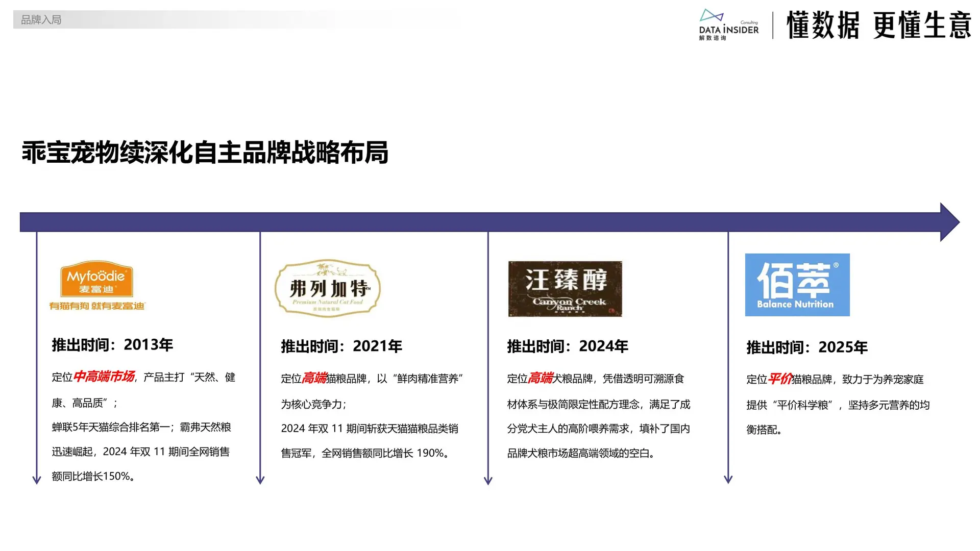The height and width of the screenshot is (551, 980).
Task: Click the slogan 有猫有狗 就有麦富迪
Action: click(x=97, y=306)
